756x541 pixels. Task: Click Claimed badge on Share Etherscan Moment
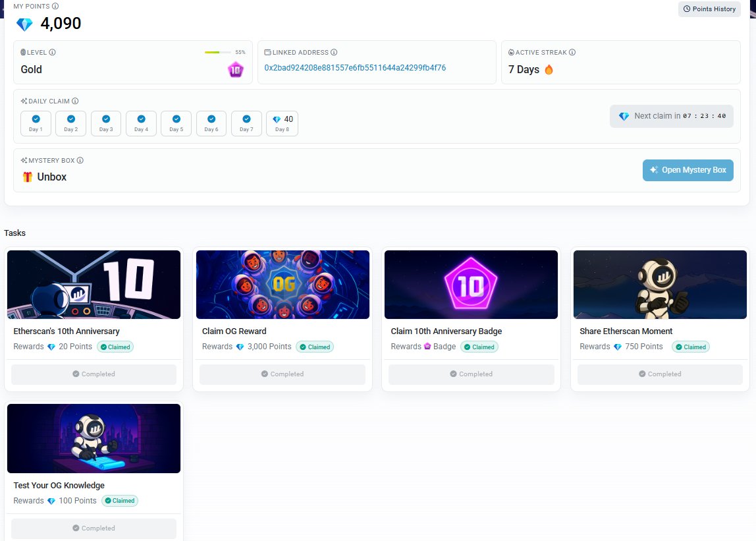point(691,347)
